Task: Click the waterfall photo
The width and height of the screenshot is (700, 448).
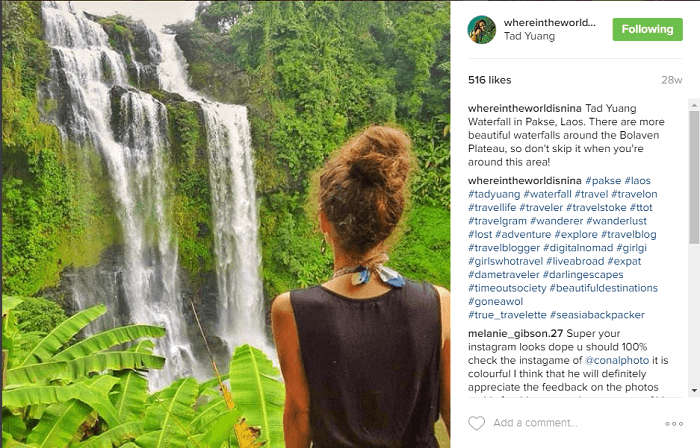Action: tap(225, 224)
